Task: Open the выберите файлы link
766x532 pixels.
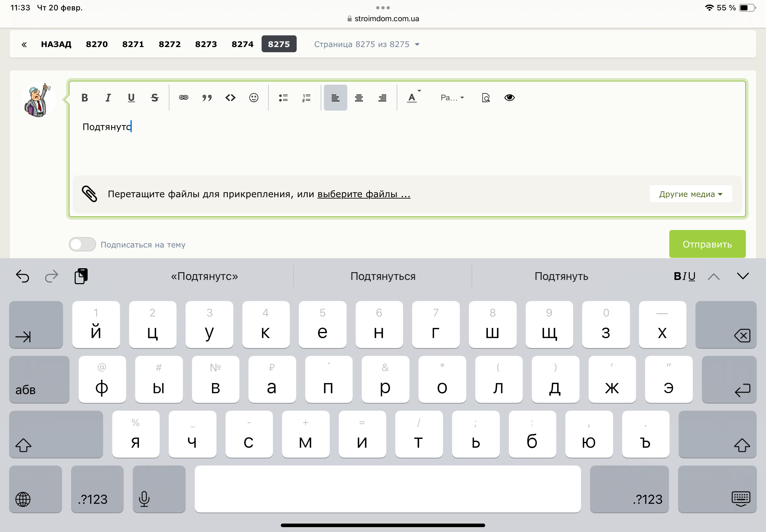Action: (x=364, y=194)
